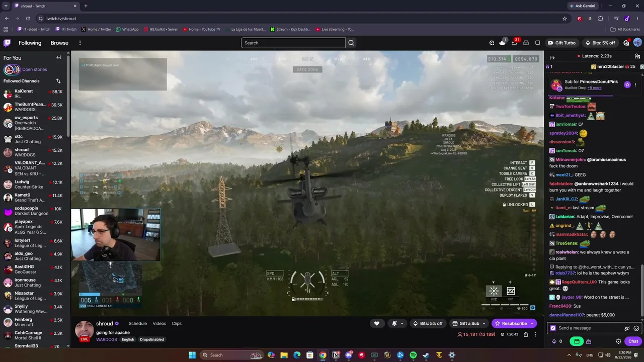
Task: Open the channel points green button
Action: coord(577,341)
